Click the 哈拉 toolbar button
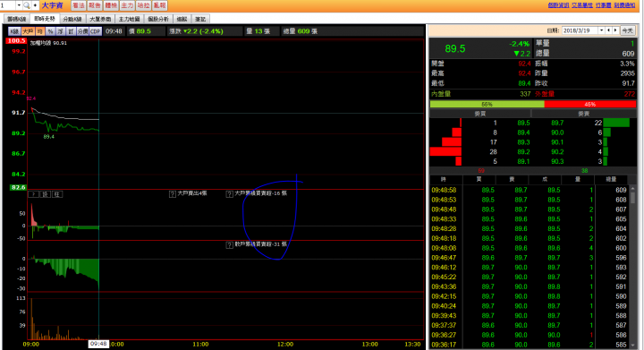 pos(143,5)
